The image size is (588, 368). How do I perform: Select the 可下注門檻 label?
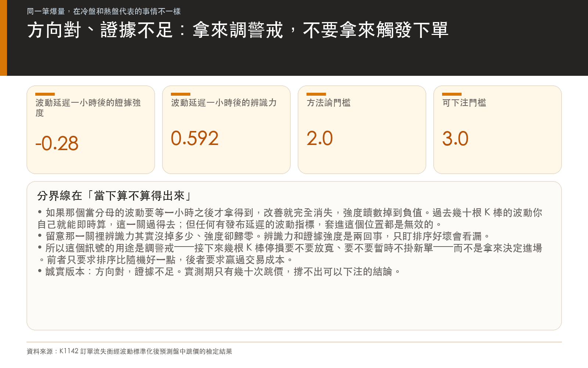click(464, 103)
